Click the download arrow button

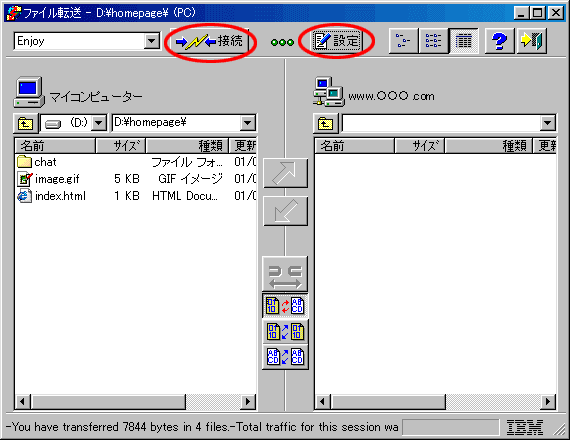285,211
